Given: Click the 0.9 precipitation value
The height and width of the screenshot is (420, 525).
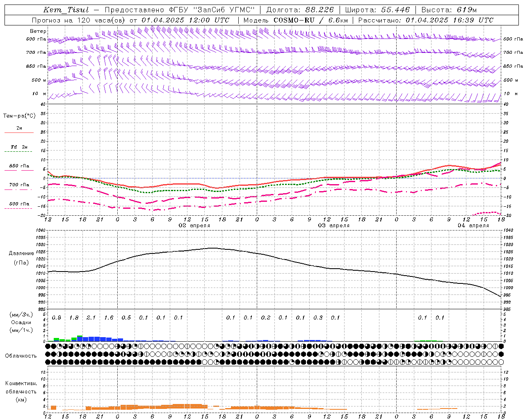Looking at the screenshot, I should pos(57,317).
